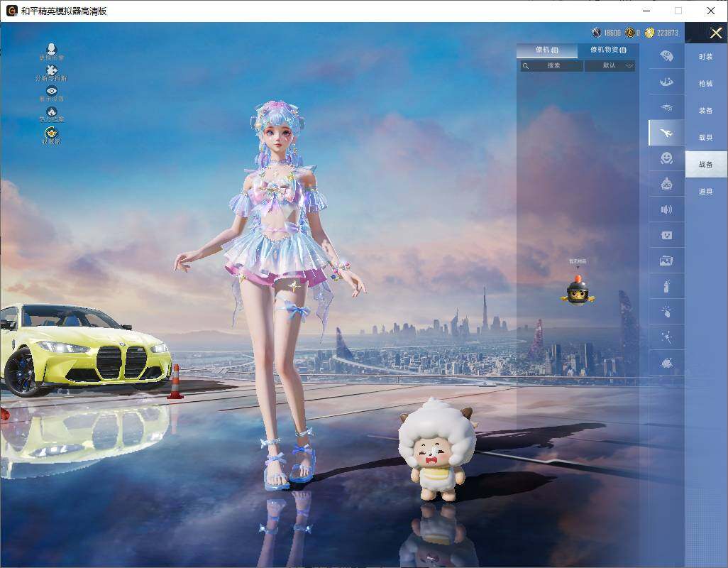Select the smiley emote category icon
Image resolution: width=728 pixels, height=568 pixels.
tap(667, 158)
